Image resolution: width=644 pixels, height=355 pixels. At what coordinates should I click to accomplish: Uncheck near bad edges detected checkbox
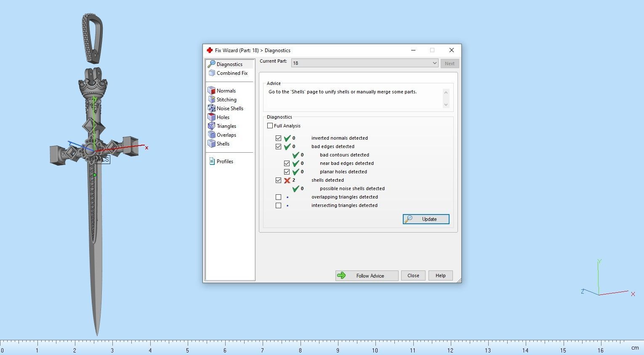(x=287, y=163)
